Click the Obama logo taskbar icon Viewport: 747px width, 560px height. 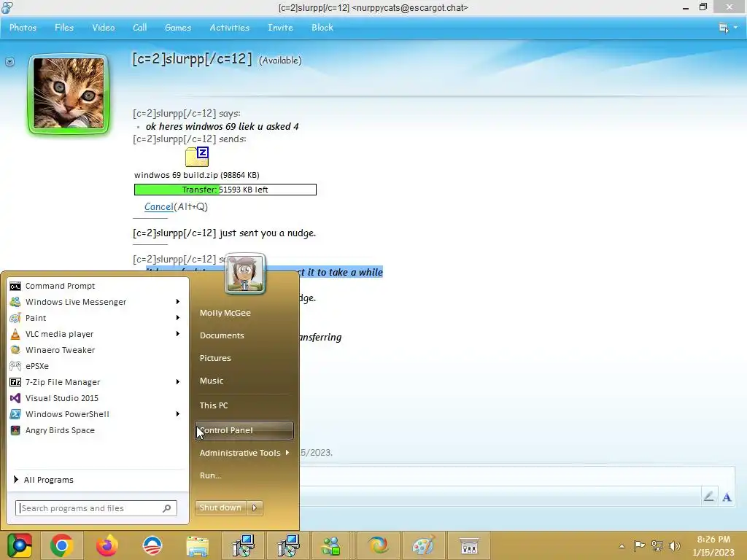(x=152, y=545)
